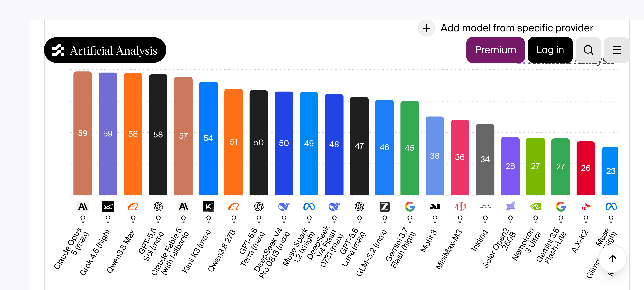Click the lightbulb icon under Motif 3
Screen dimensions: 644x290
pyautogui.click(x=435, y=219)
